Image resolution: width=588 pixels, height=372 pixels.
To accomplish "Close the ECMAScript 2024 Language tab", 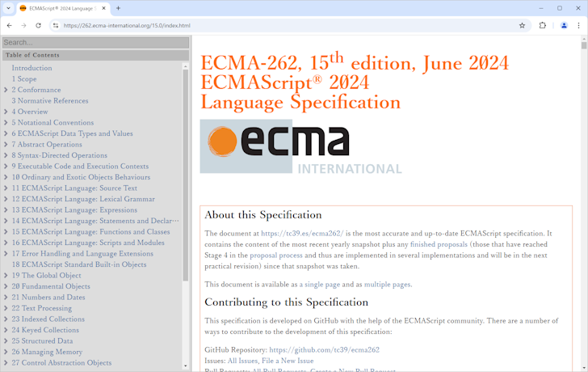I will pyautogui.click(x=104, y=8).
